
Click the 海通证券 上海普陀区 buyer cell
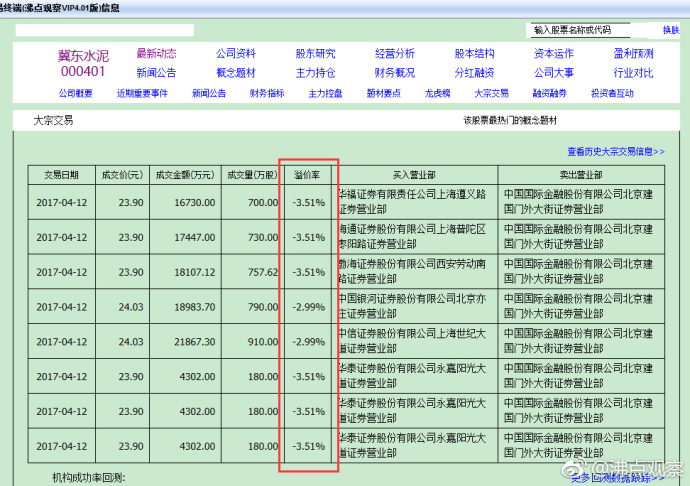click(x=414, y=237)
